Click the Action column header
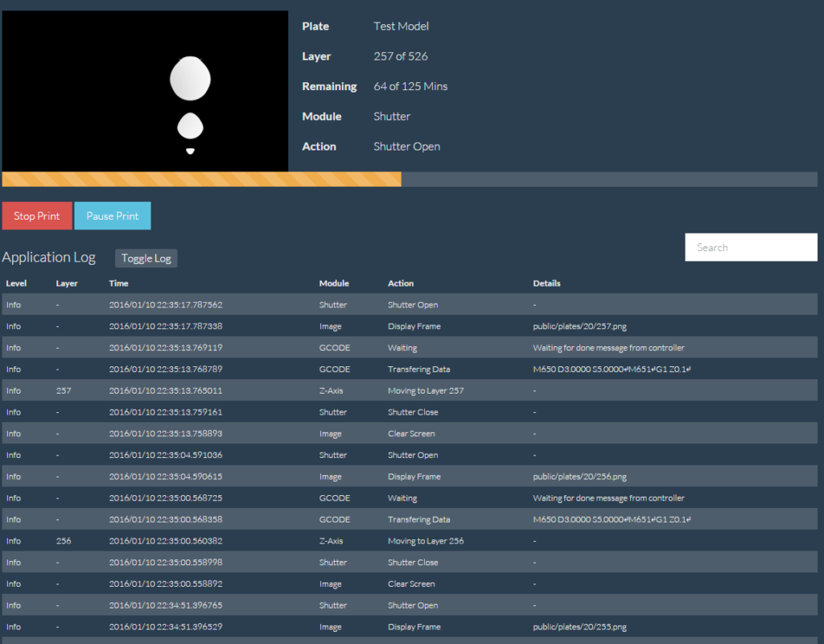 click(x=401, y=283)
